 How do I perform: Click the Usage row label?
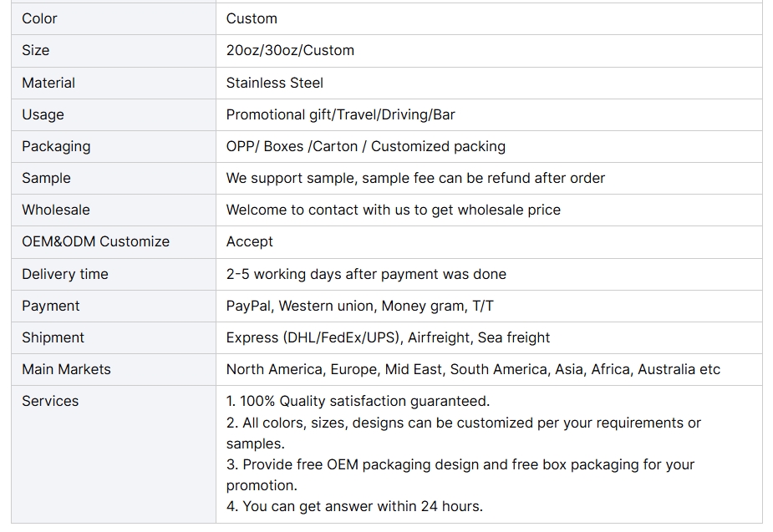43,114
